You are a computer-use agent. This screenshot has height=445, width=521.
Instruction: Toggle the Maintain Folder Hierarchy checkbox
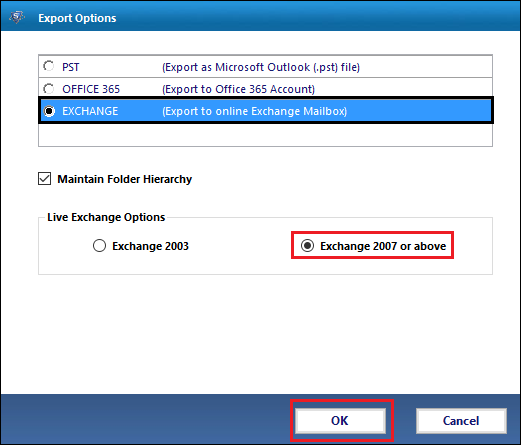coord(44,179)
